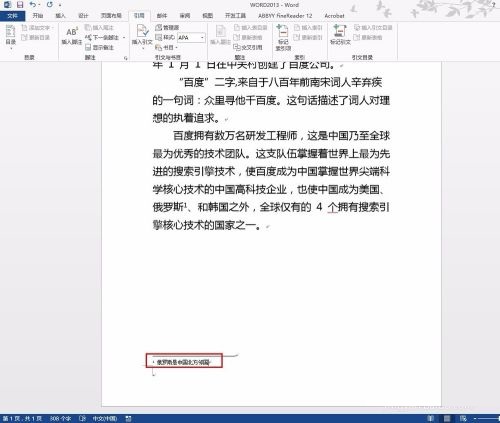Click the line 想的执着追求
Image resolution: width=500 pixels, height=423 pixels.
click(x=186, y=118)
